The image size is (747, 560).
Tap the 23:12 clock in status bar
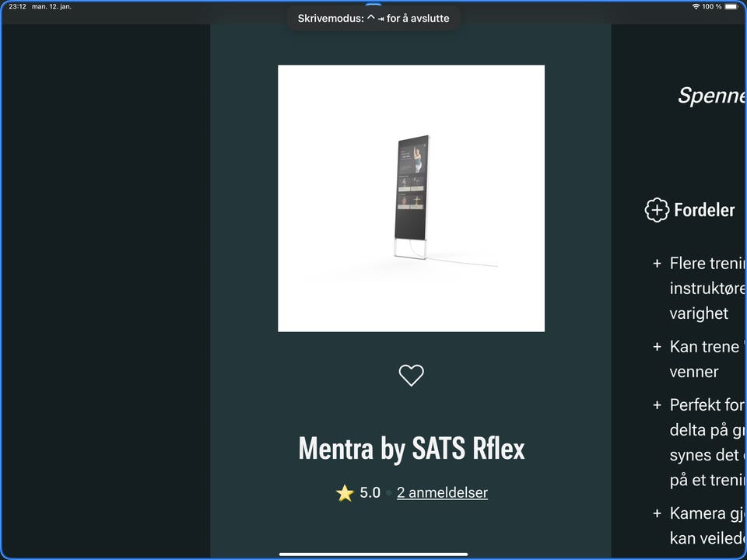point(17,7)
